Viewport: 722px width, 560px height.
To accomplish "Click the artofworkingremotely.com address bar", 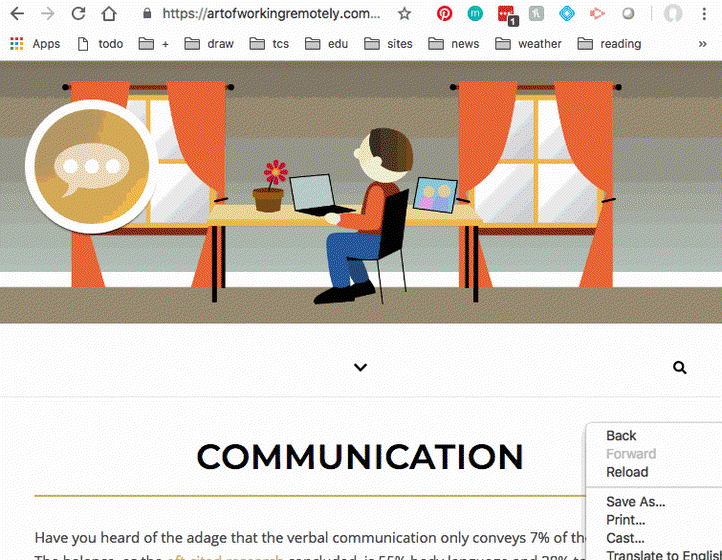I will 271,14.
